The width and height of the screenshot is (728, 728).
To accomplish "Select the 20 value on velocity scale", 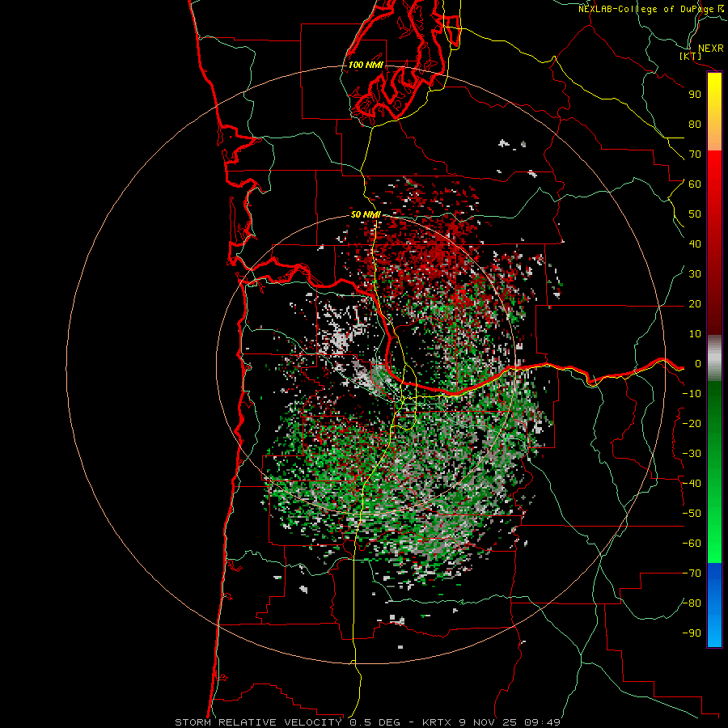I will click(695, 303).
